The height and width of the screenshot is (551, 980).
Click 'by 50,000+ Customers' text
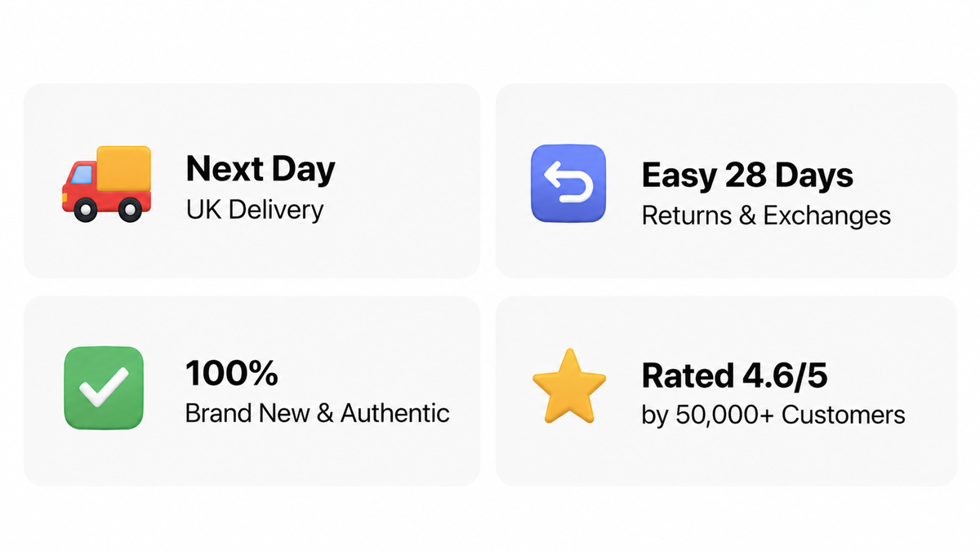[x=773, y=415]
